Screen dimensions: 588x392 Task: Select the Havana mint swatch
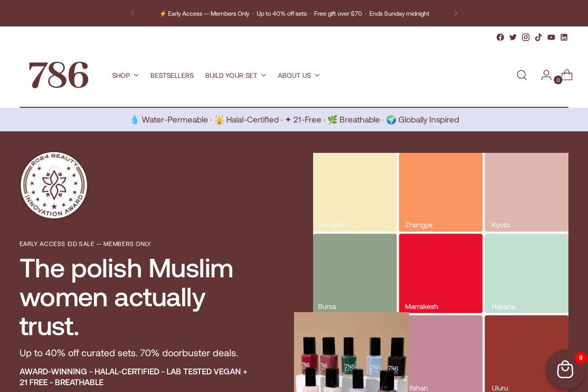[x=526, y=273]
